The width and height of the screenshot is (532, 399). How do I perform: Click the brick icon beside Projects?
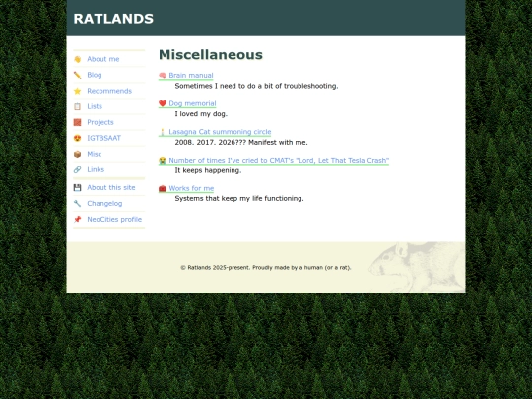pos(78,122)
